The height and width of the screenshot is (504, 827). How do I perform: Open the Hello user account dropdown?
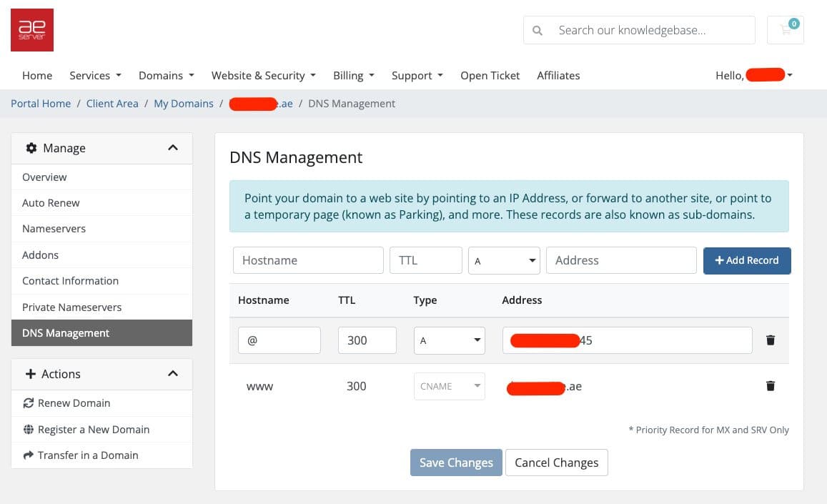pos(754,76)
